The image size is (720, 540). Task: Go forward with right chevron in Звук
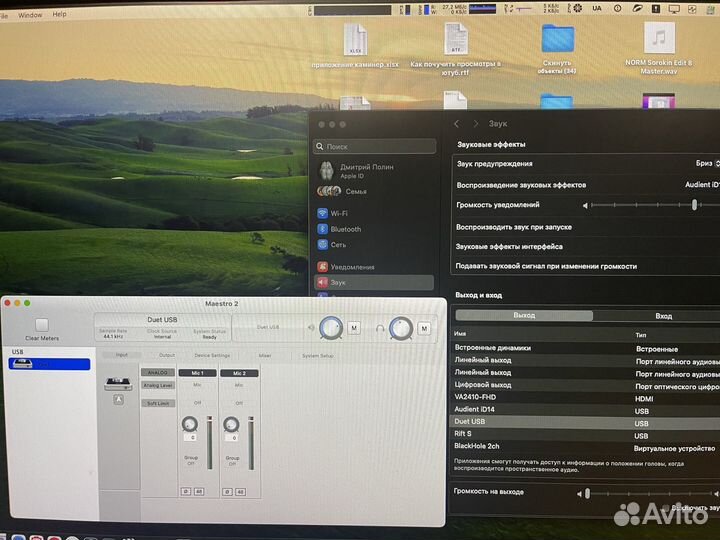475,124
